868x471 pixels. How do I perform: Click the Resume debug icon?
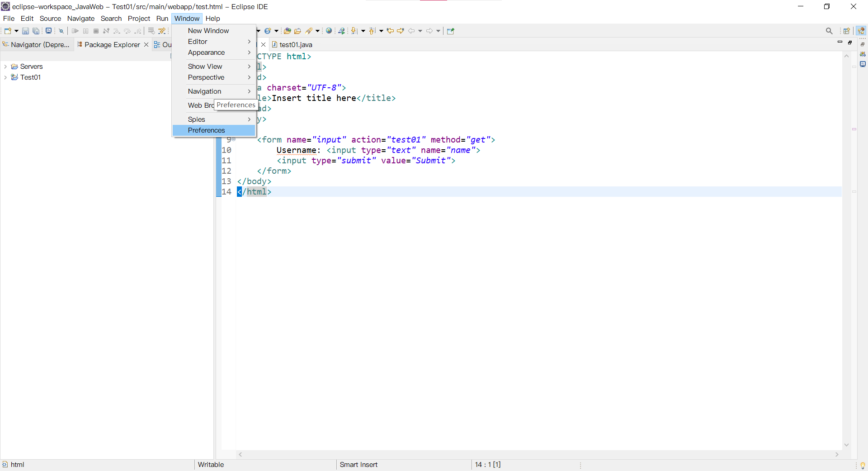tap(75, 31)
